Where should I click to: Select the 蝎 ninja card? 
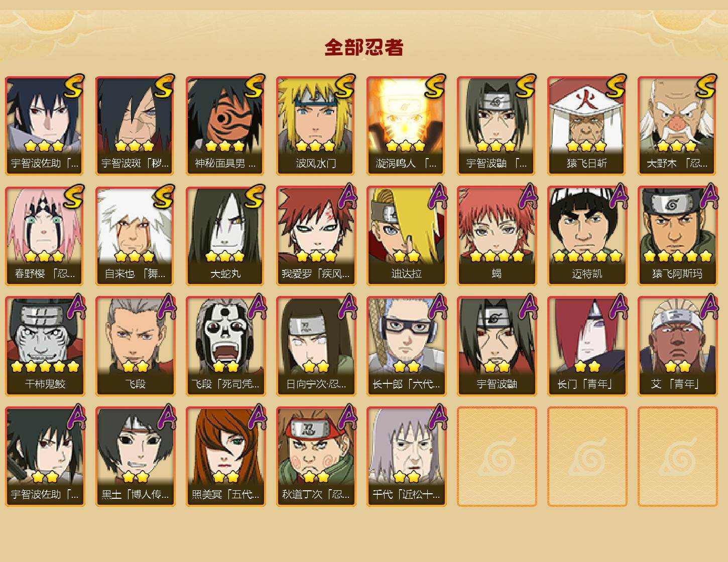click(x=497, y=236)
